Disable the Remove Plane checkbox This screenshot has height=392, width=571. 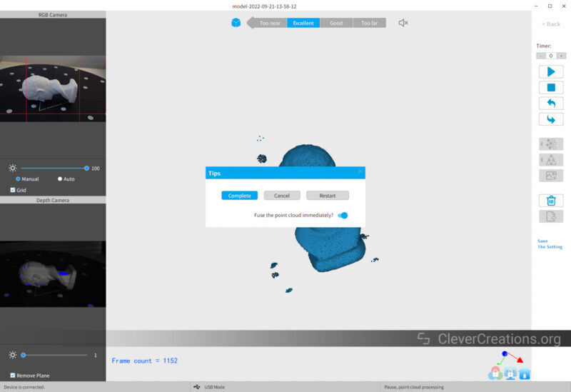pyautogui.click(x=13, y=376)
